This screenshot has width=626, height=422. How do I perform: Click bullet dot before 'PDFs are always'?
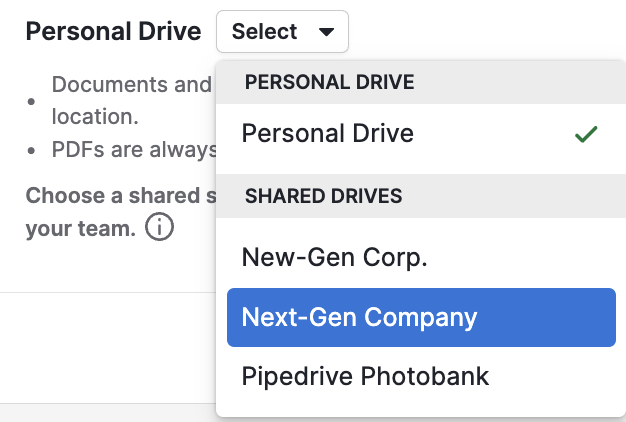pyautogui.click(x=33, y=151)
